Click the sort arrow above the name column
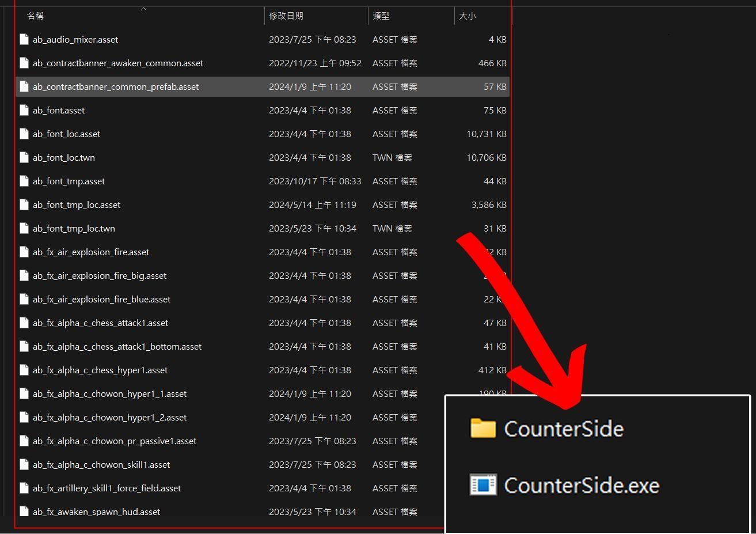This screenshot has height=534, width=756. coord(144,9)
